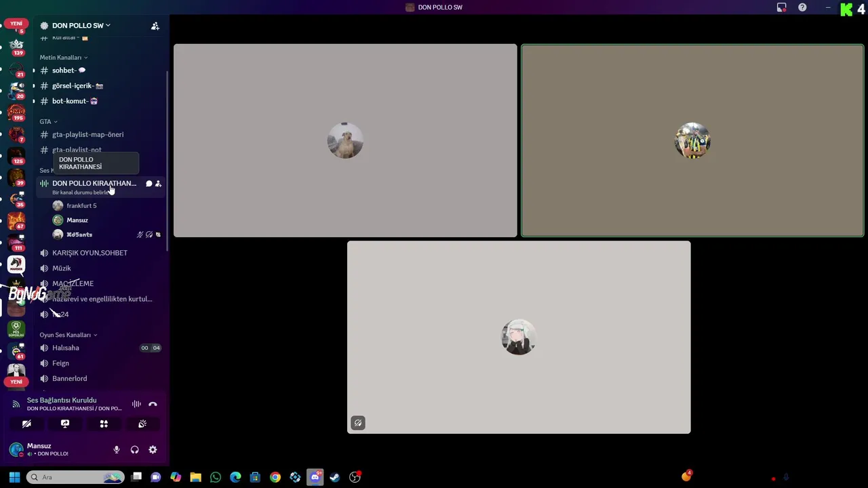Viewport: 868px width, 488px height.
Task: Deafen audio with the headphones icon
Action: coord(134,449)
